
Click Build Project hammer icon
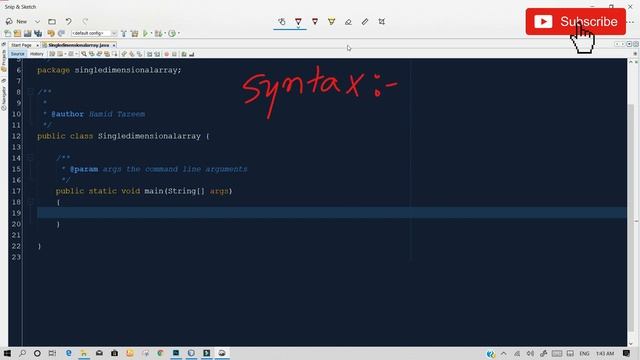click(x=124, y=33)
